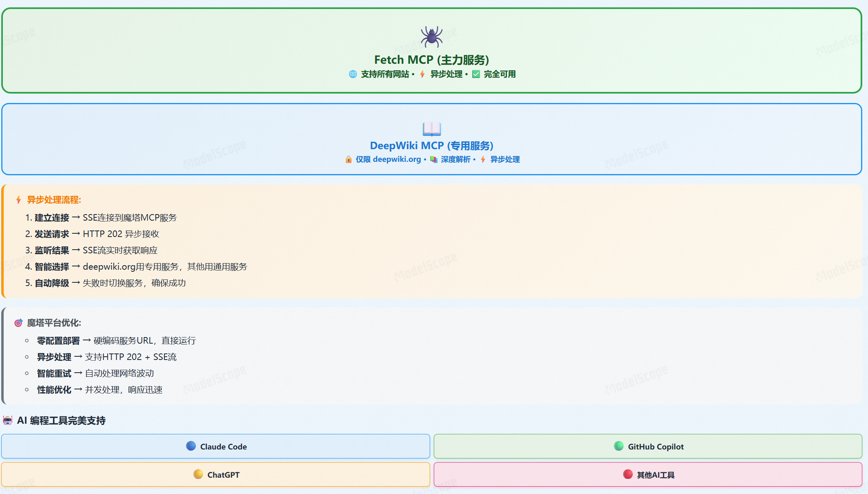This screenshot has height=494, width=868.
Task: Click the 异步处理流程: heading
Action: pos(54,200)
